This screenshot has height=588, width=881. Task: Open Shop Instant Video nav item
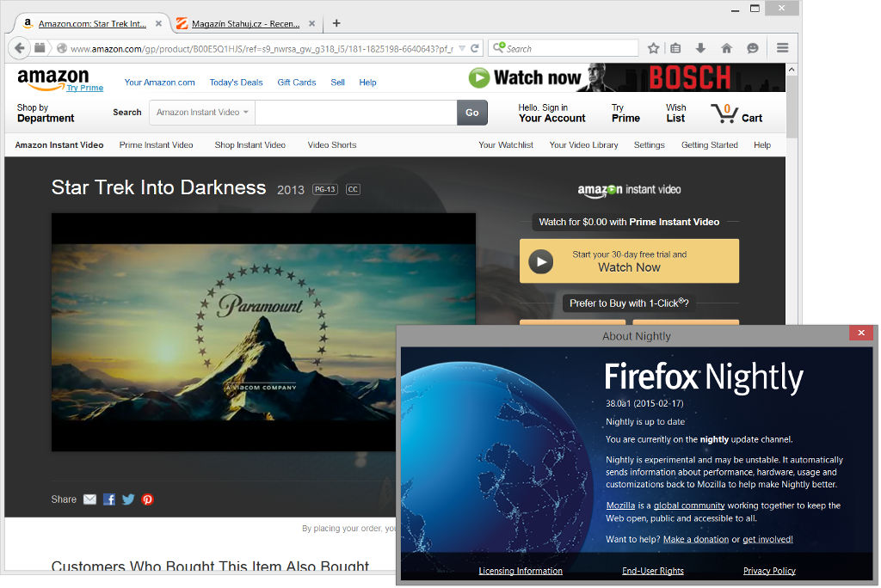[250, 145]
